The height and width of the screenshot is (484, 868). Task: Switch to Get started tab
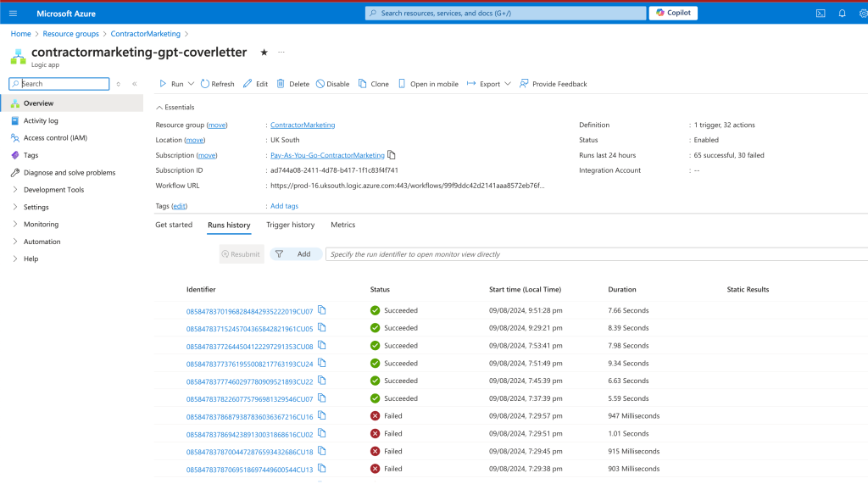pyautogui.click(x=174, y=225)
